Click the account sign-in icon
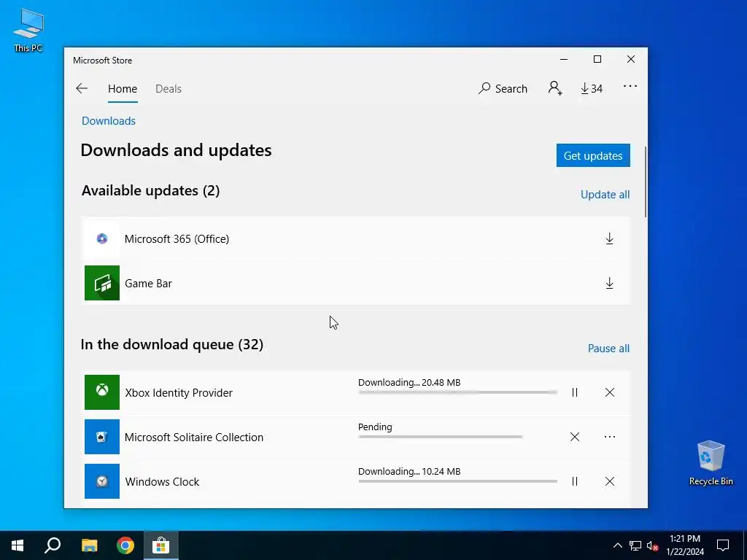Image resolution: width=747 pixels, height=560 pixels. click(555, 88)
